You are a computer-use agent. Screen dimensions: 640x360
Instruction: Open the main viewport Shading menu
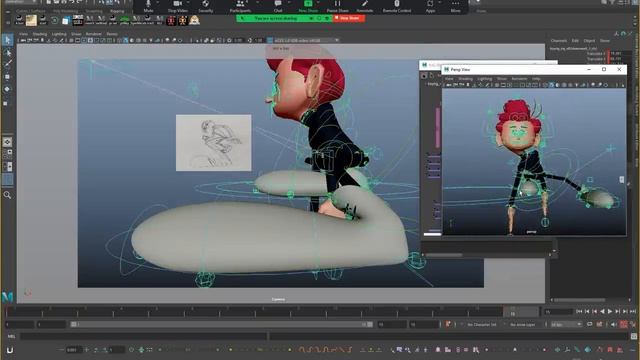click(40, 34)
